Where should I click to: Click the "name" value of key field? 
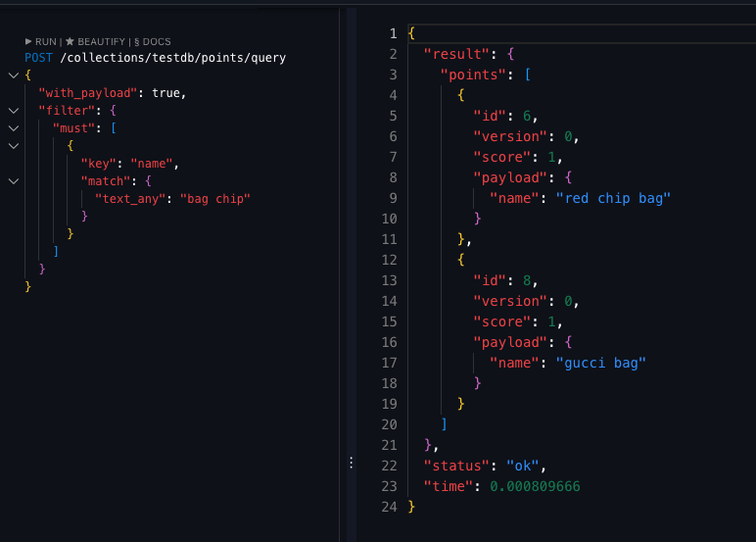tap(154, 164)
